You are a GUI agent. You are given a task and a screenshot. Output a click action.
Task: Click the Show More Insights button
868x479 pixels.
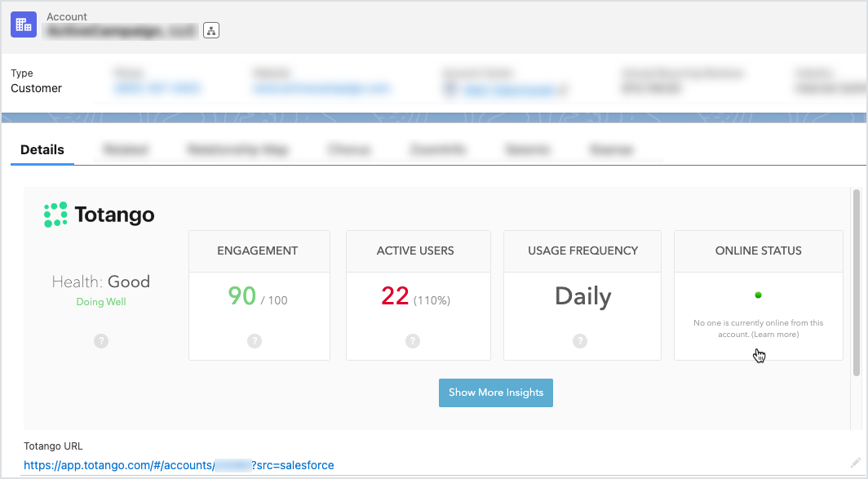tap(496, 393)
